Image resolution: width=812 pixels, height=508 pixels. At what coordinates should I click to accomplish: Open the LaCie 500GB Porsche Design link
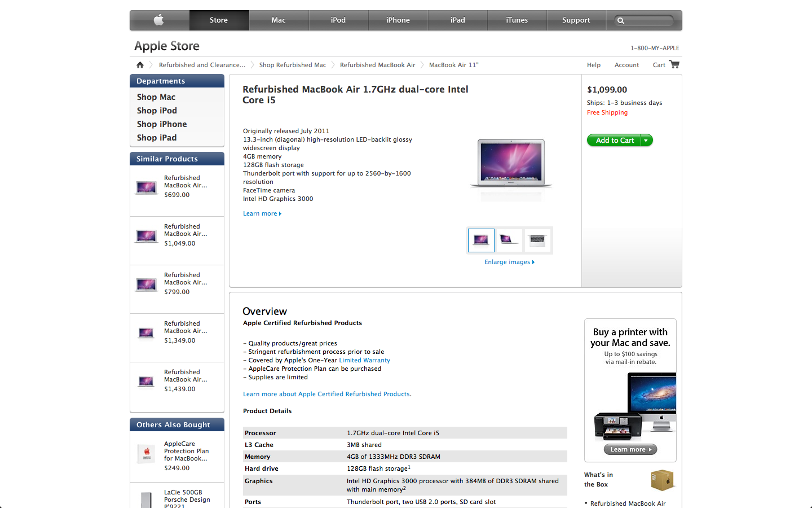coord(187,500)
